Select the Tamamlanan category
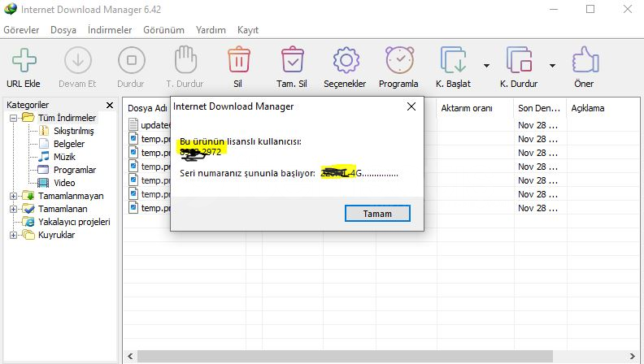This screenshot has width=644, height=364. [x=63, y=209]
